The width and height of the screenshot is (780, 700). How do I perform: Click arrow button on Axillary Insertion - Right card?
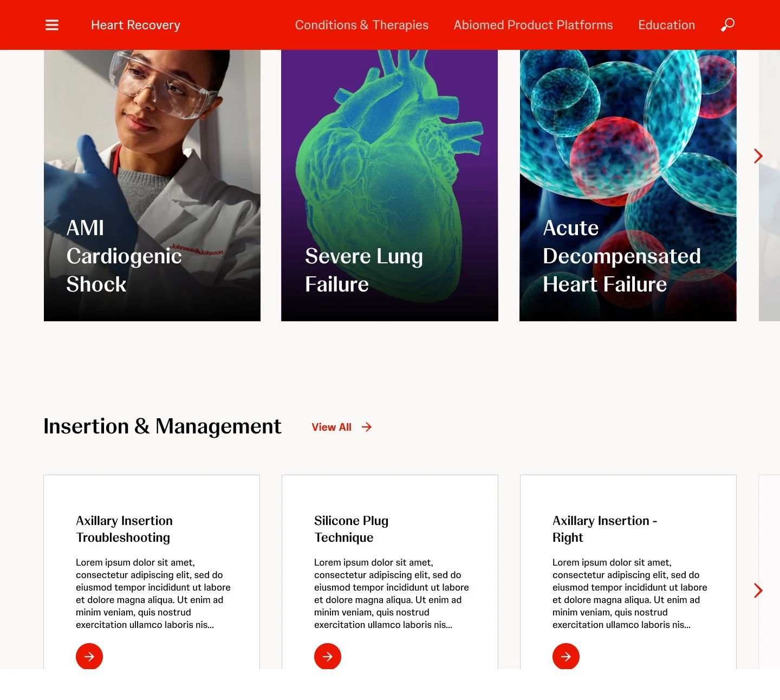[566, 656]
